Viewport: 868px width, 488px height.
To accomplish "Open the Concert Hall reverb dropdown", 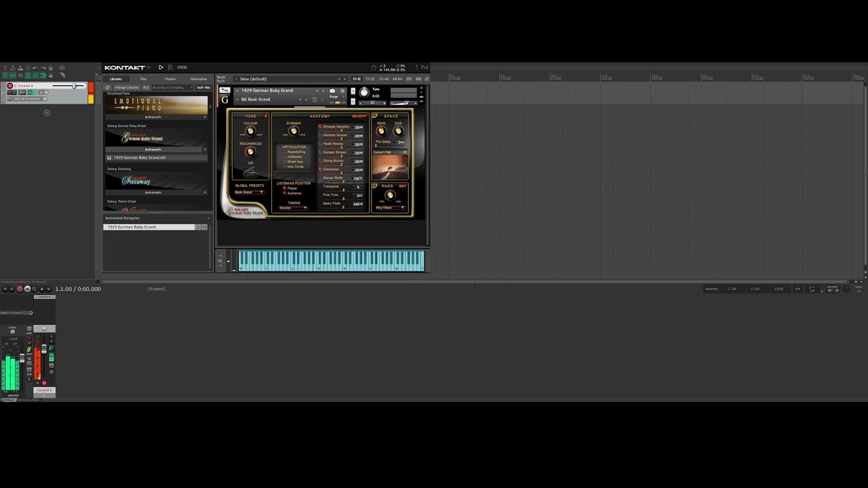I will 390,152.
